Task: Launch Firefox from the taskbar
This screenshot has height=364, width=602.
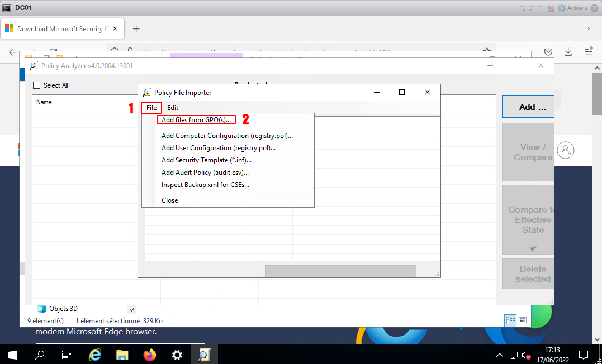Action: pyautogui.click(x=149, y=355)
